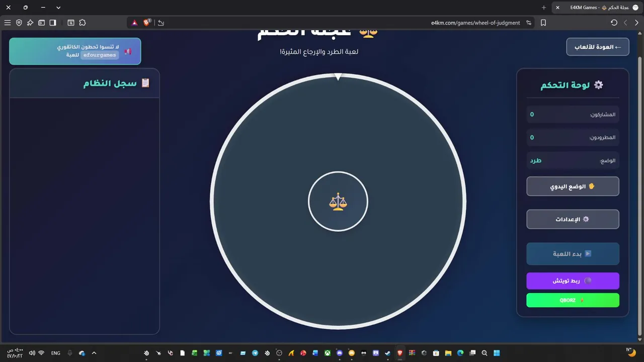Click the Brave Rewards triangle icon

[134, 23]
